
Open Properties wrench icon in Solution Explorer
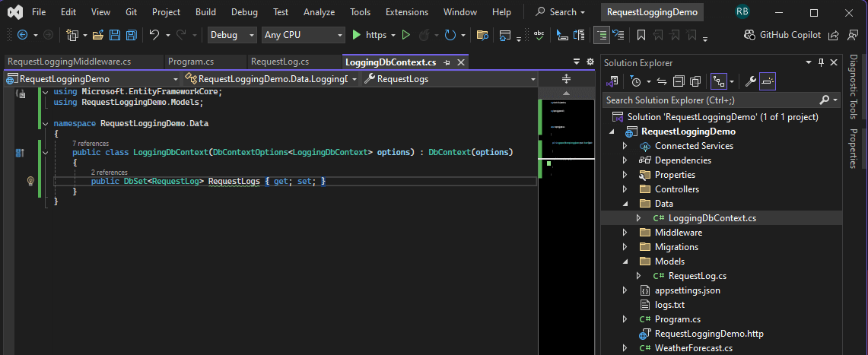click(x=749, y=81)
